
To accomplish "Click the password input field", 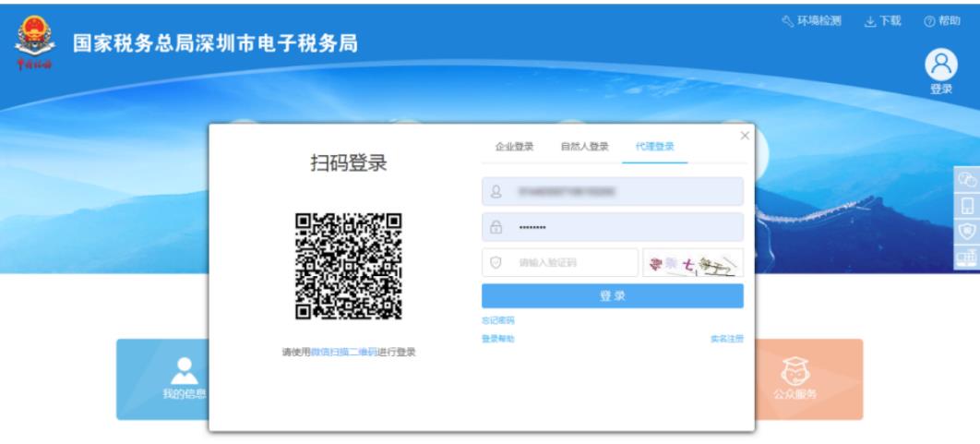I will (612, 227).
